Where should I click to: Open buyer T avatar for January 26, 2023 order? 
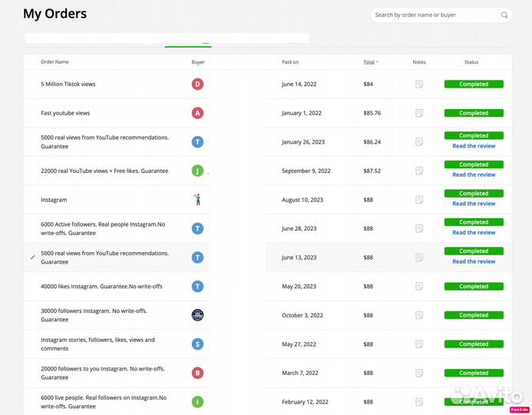tap(197, 142)
